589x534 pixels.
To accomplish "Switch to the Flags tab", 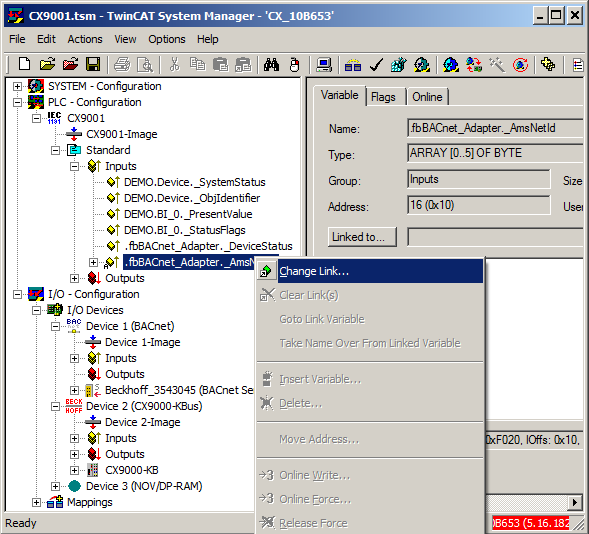I will coord(383,97).
